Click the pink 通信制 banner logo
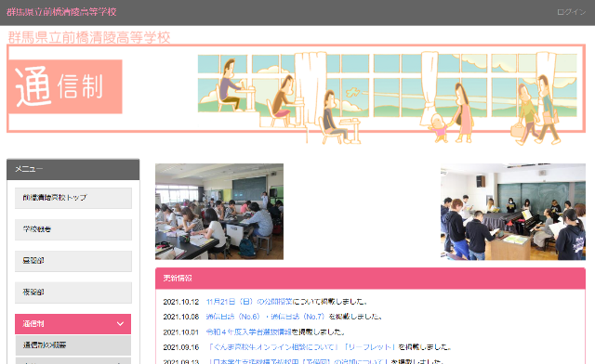The image size is (595, 364). [x=65, y=86]
